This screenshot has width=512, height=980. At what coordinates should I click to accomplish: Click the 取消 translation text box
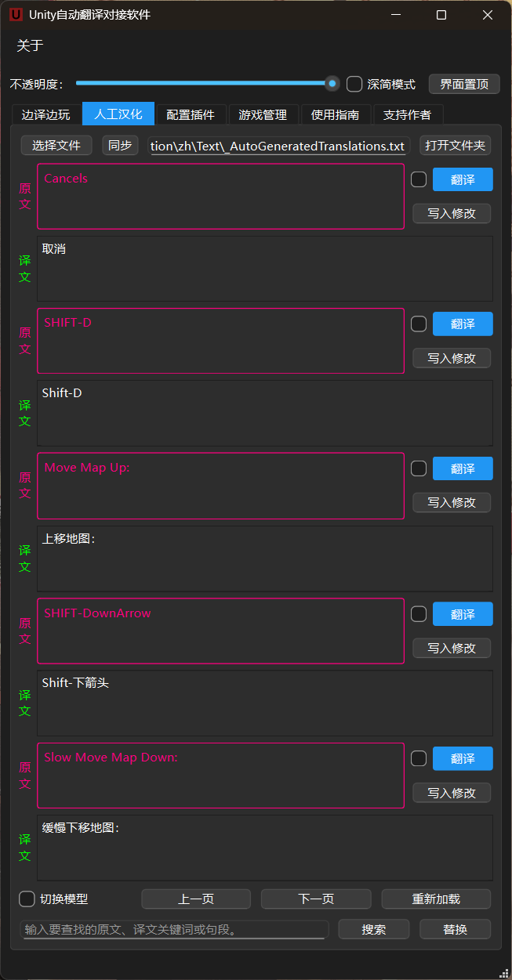pyautogui.click(x=265, y=269)
